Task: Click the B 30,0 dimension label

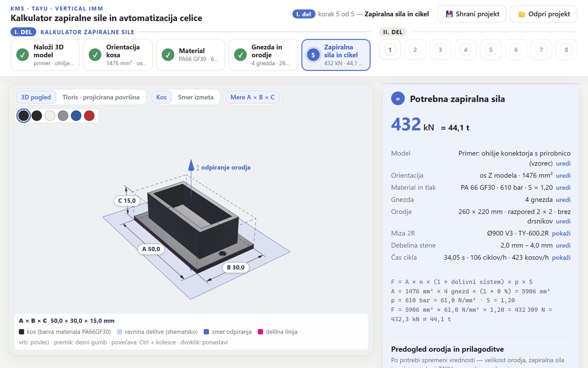Action: pos(236,268)
